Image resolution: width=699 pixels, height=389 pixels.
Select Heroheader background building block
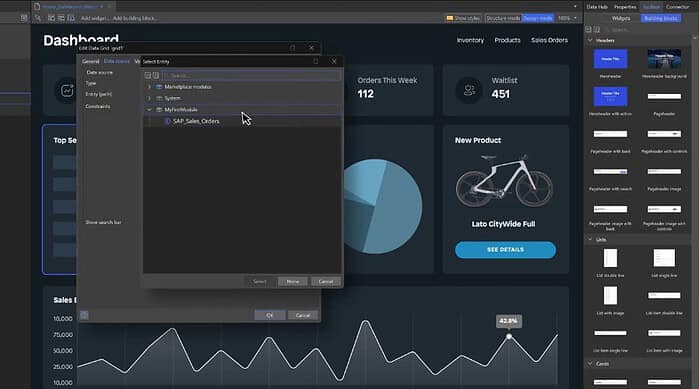[664, 63]
